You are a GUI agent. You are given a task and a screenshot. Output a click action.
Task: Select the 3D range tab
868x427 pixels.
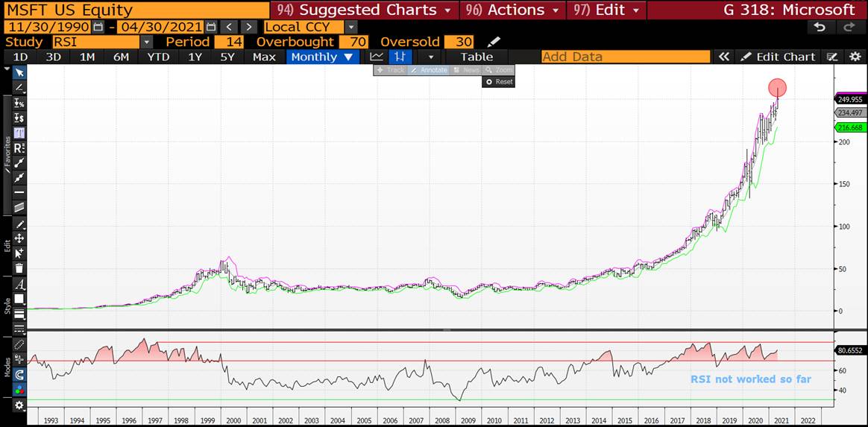click(53, 57)
